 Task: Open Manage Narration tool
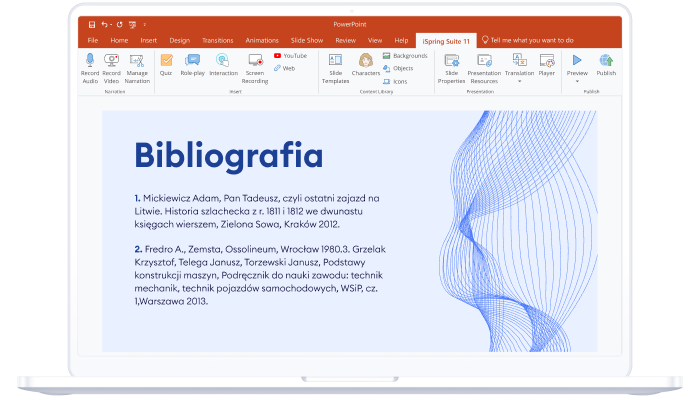click(x=137, y=68)
